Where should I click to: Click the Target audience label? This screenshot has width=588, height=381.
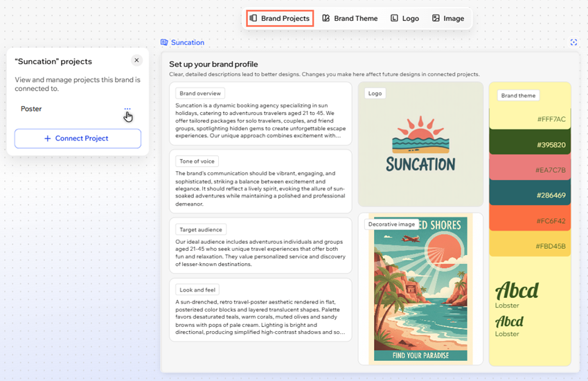click(201, 229)
